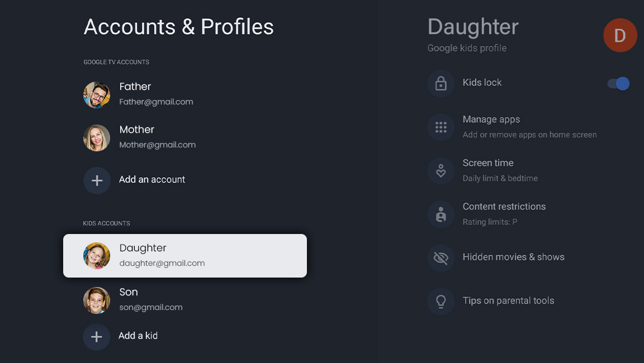Click the Father profile photo
The image size is (644, 363).
pyautogui.click(x=97, y=94)
